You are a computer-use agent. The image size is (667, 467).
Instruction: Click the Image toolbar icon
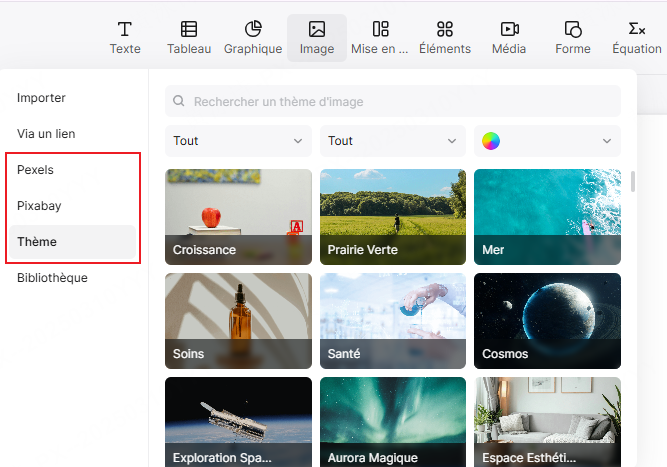coord(317,30)
